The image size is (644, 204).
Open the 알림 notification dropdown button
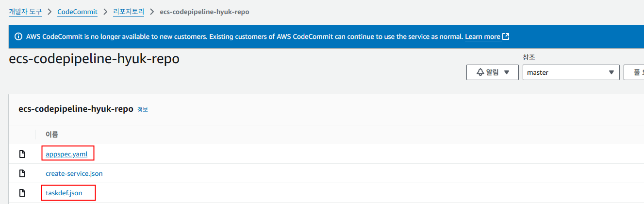(x=492, y=72)
